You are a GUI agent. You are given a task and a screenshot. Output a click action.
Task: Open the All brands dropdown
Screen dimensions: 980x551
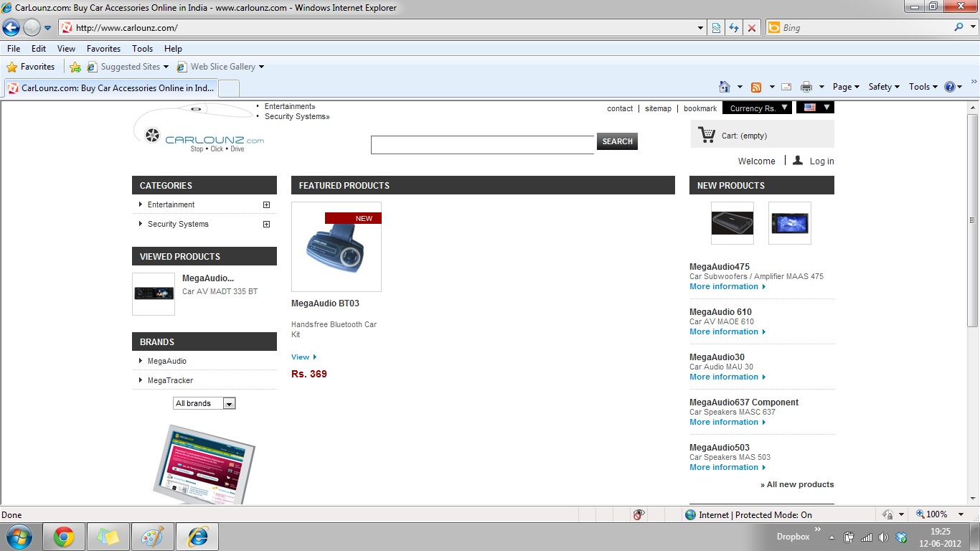204,403
